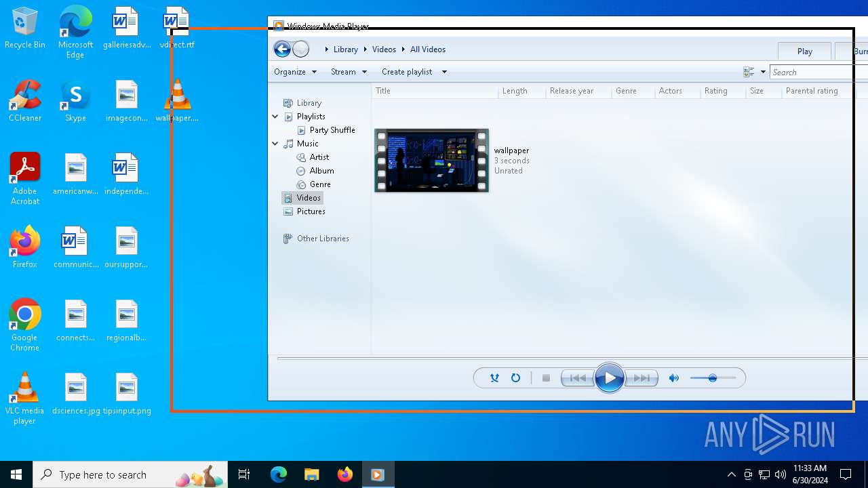Select the wallpaper video thumbnail
Screen dimensions: 868x488
[431, 161]
